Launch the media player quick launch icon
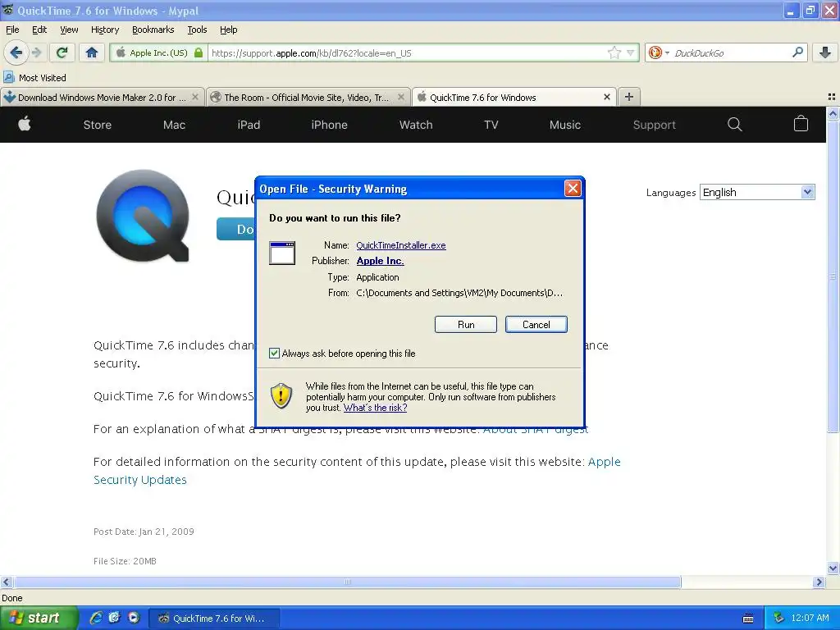Image resolution: width=840 pixels, height=630 pixels. [x=134, y=618]
